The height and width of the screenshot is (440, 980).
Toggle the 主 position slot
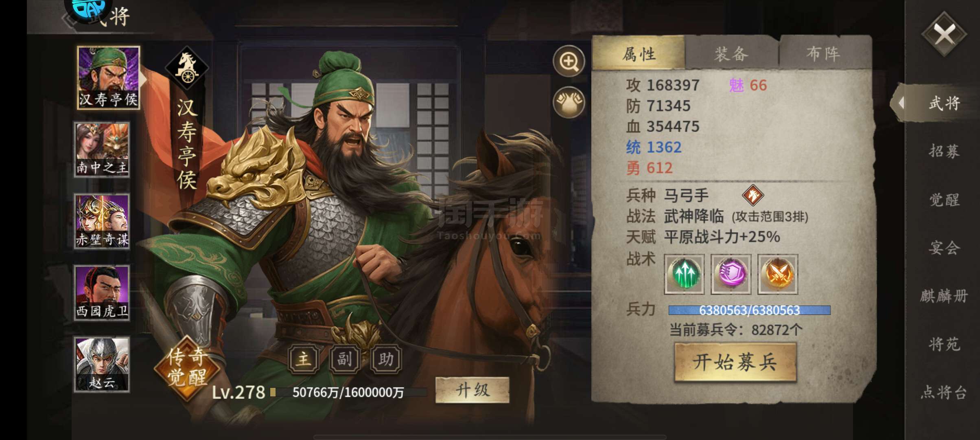point(304,359)
